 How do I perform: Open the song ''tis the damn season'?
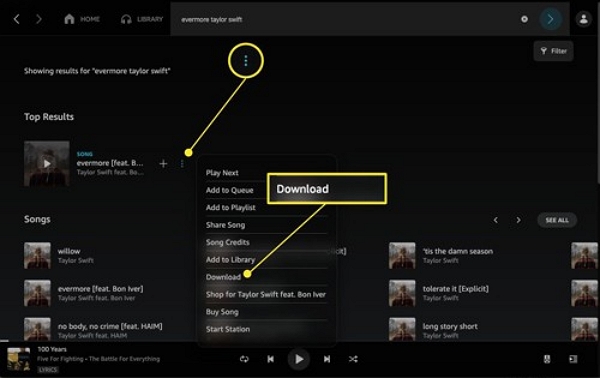[x=458, y=251]
